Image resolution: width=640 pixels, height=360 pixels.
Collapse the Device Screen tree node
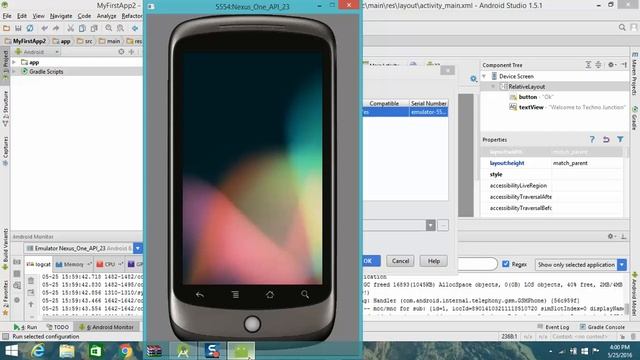[484, 76]
